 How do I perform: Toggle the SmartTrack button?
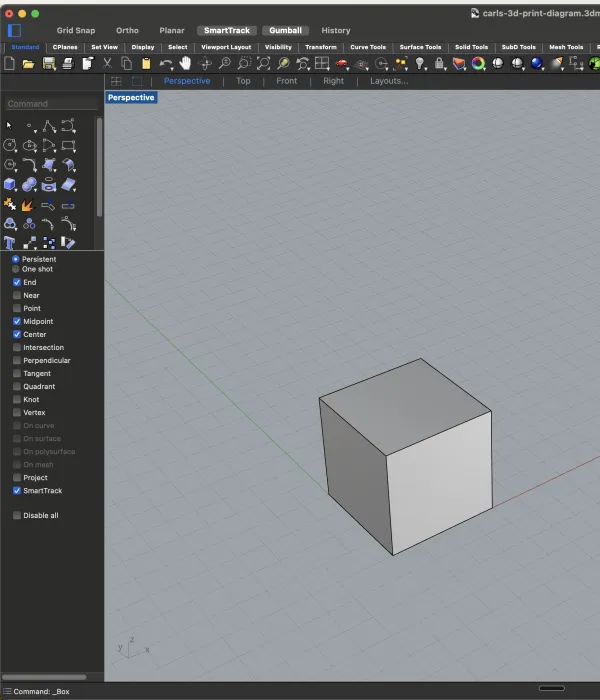tap(227, 30)
